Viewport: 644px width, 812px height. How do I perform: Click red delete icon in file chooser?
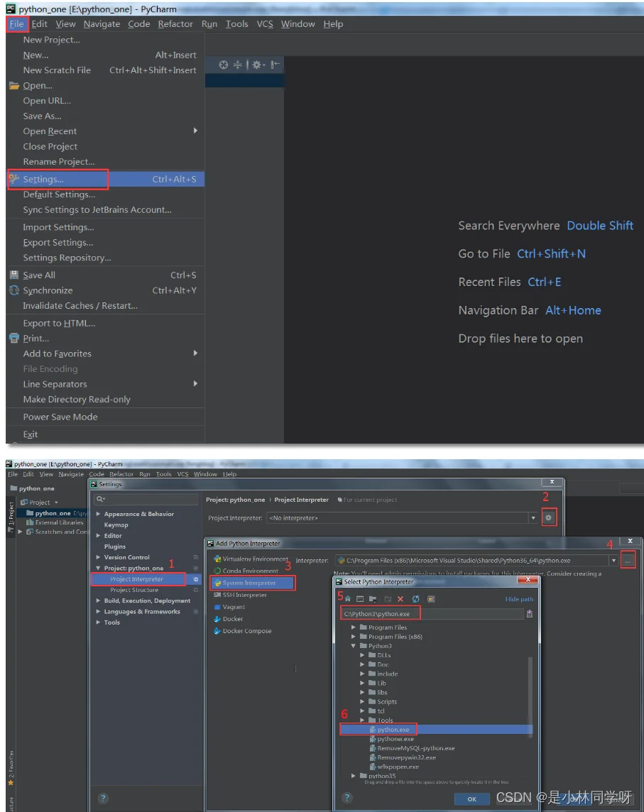[400, 598]
